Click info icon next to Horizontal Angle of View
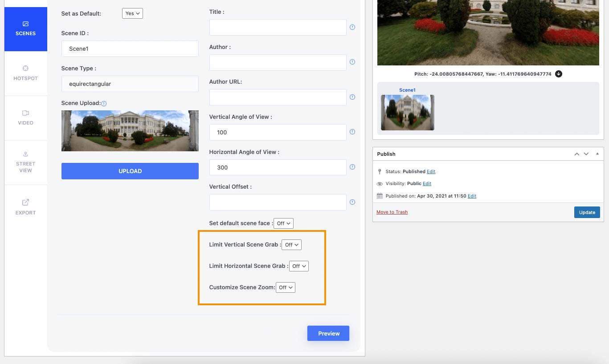Image resolution: width=609 pixels, height=364 pixels. pyautogui.click(x=352, y=167)
